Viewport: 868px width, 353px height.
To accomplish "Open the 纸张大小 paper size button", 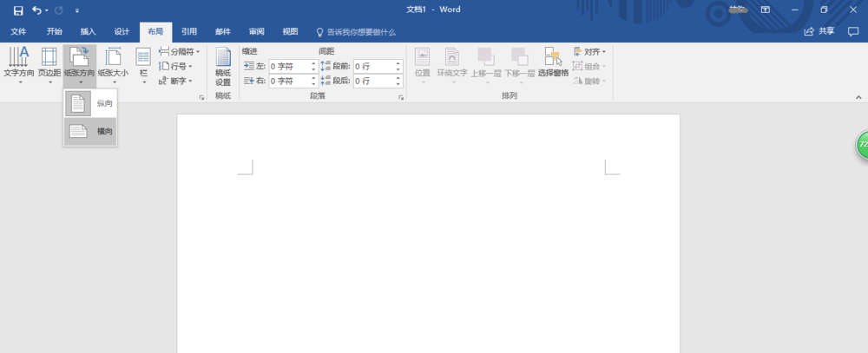I will [113, 66].
